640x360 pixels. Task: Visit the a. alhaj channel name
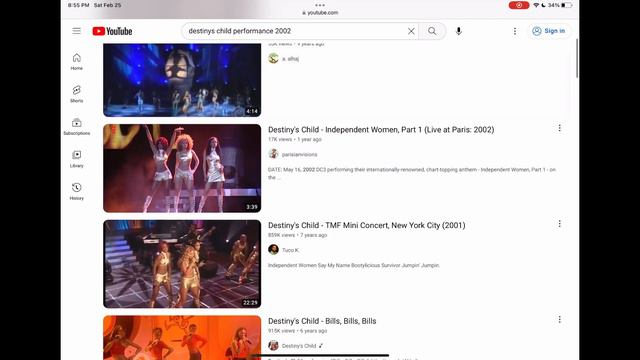tap(290, 59)
